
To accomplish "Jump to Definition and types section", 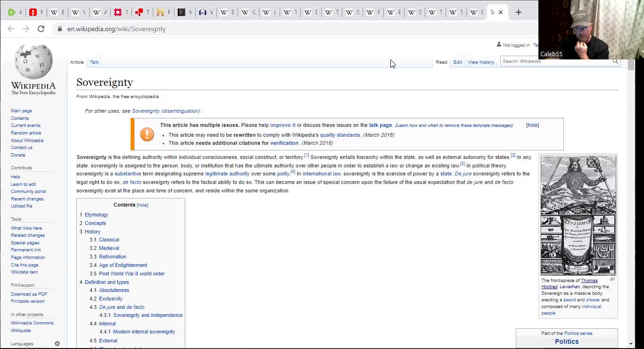I will (107, 282).
